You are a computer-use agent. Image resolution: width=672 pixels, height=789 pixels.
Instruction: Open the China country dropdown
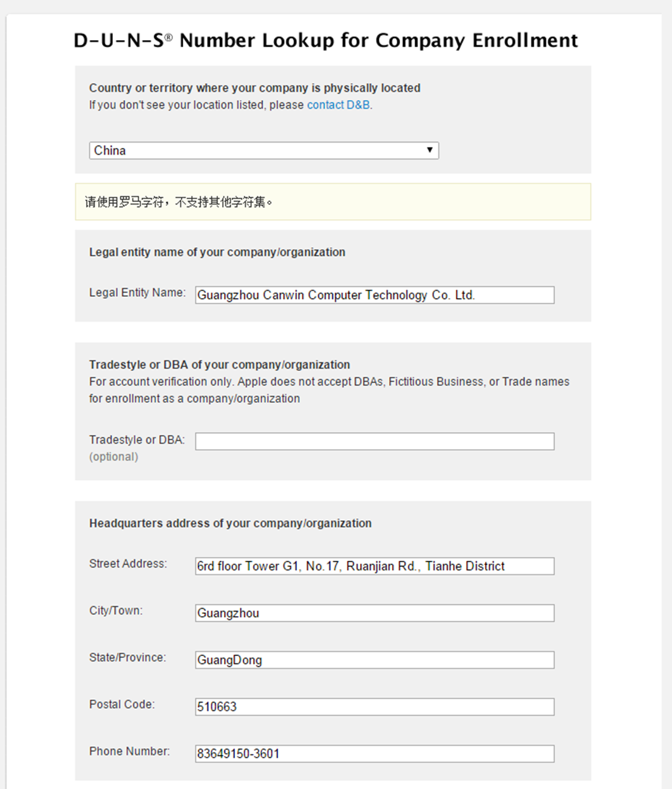(x=263, y=151)
